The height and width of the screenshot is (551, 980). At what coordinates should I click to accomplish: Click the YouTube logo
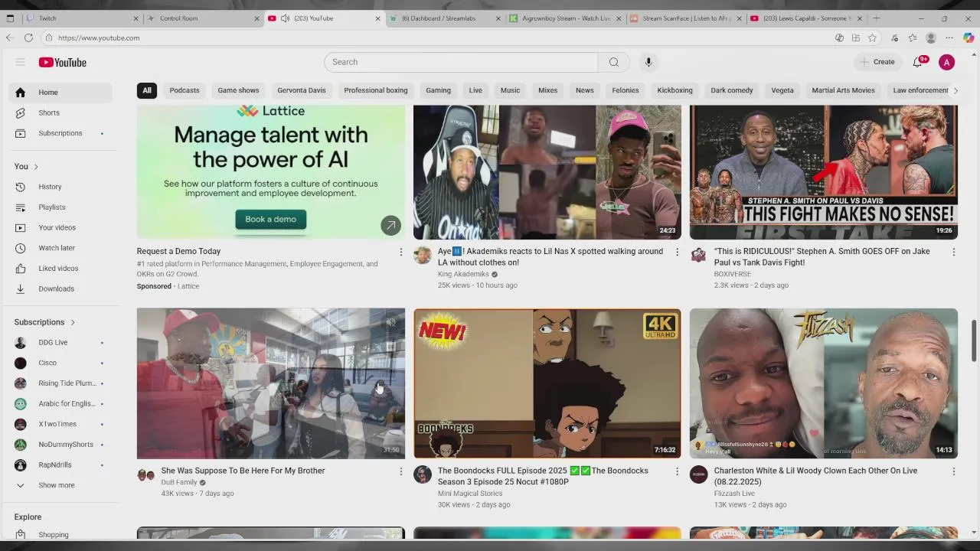coord(63,62)
